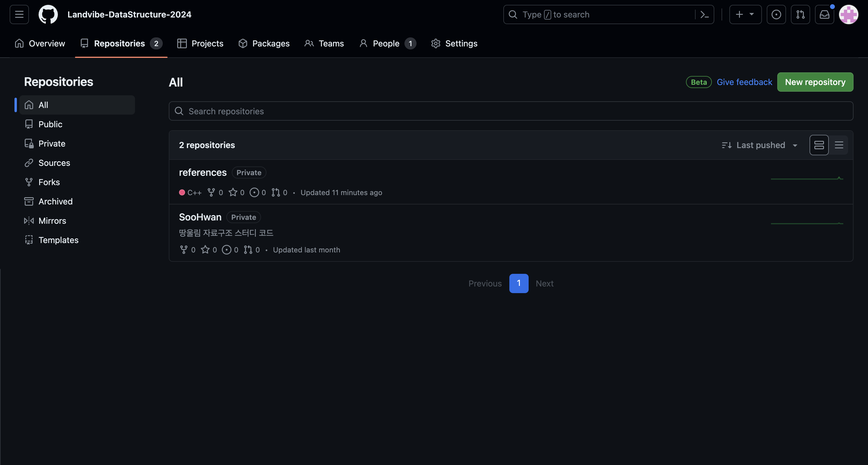Show Archived repositories
The height and width of the screenshot is (465, 868).
click(77, 201)
